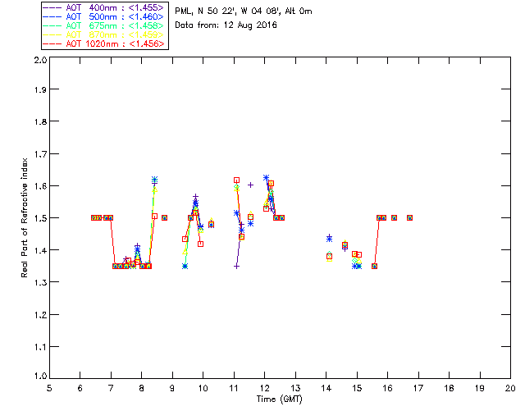Click the x-axis tick label 9
Image resolution: width=525 pixels, height=420 pixels.
click(172, 388)
